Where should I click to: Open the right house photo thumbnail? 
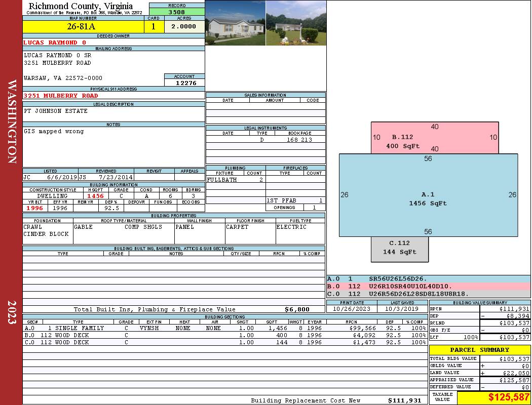(x=295, y=23)
